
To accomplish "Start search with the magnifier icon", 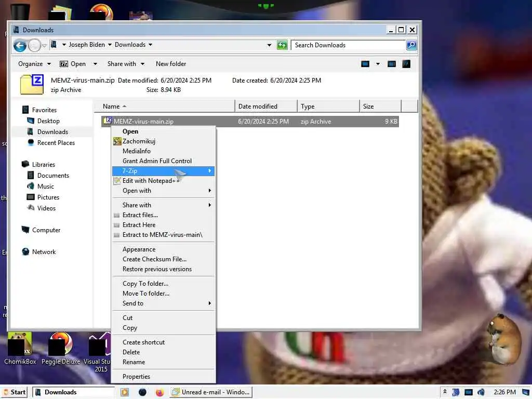I will 411,45.
